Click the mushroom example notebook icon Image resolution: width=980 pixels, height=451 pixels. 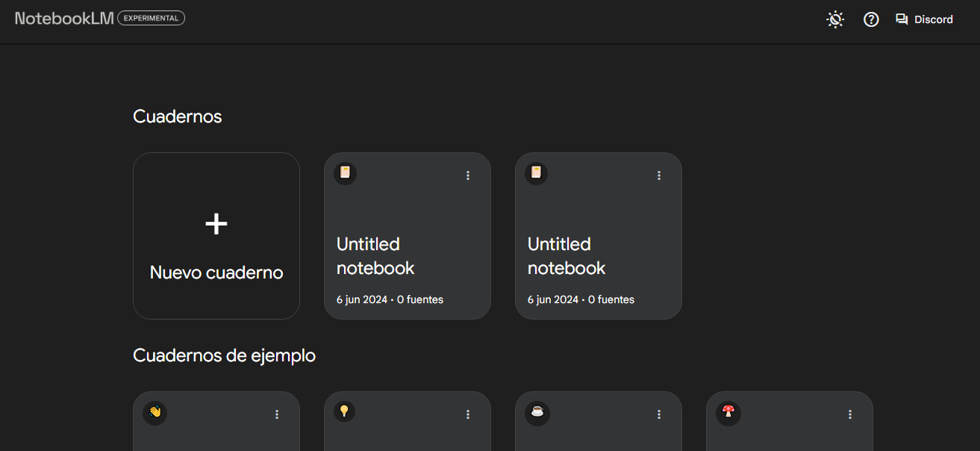pyautogui.click(x=728, y=412)
